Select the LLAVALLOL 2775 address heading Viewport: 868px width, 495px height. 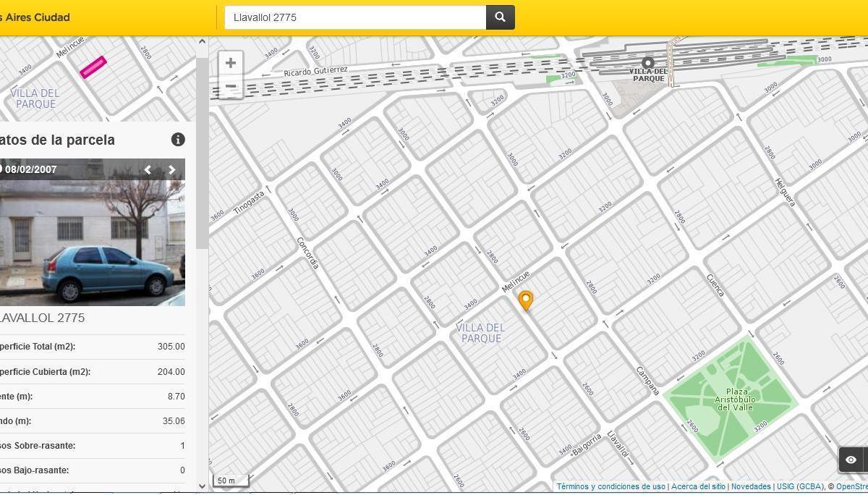pyautogui.click(x=42, y=318)
